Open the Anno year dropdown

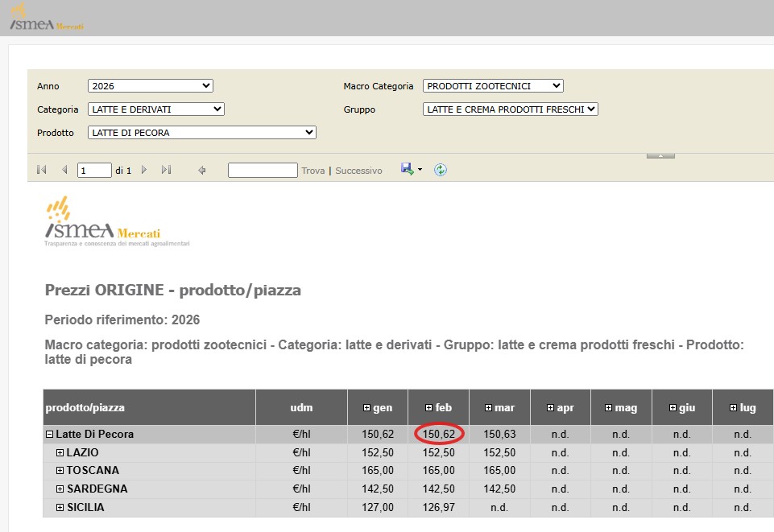tap(151, 86)
